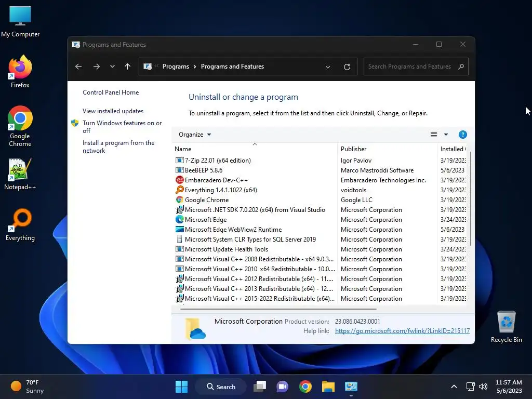Open the Google Chrome desktop shortcut
This screenshot has height=399, width=532.
(x=20, y=126)
